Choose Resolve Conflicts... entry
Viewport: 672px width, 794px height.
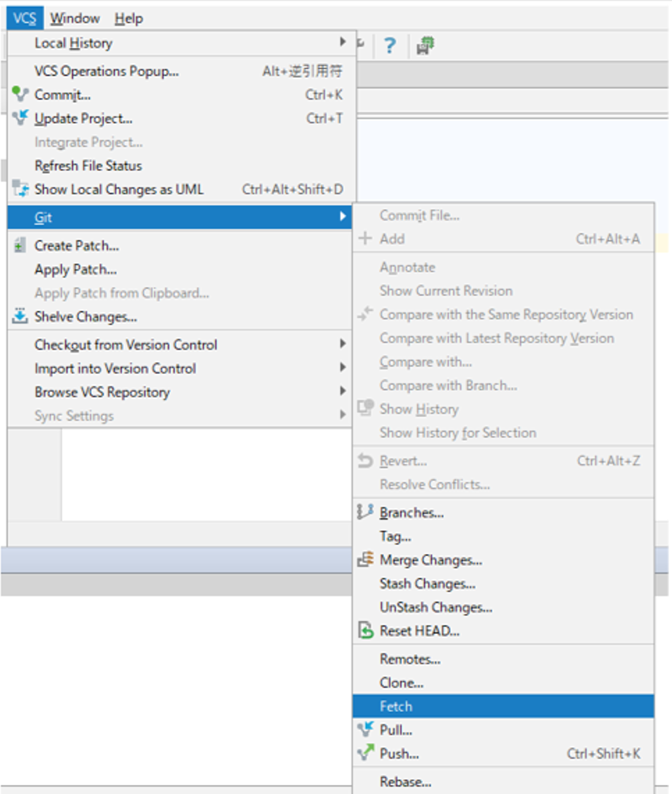(503, 484)
